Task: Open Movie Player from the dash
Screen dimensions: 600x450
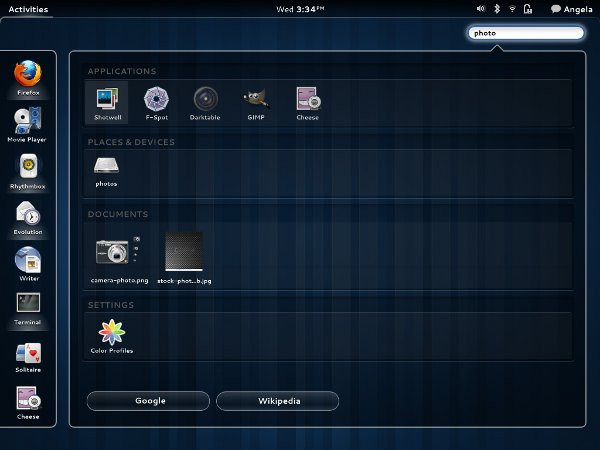Action: click(28, 122)
